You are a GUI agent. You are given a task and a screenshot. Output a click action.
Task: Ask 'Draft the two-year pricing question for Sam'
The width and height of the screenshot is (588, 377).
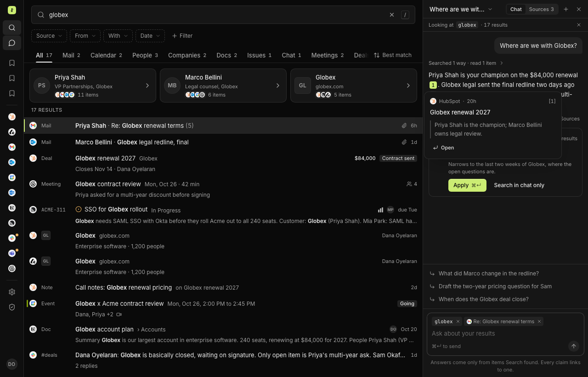(x=505, y=286)
